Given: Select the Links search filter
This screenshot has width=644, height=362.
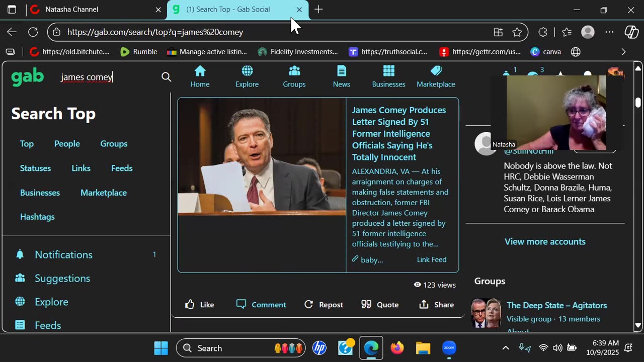Looking at the screenshot, I should point(81,168).
